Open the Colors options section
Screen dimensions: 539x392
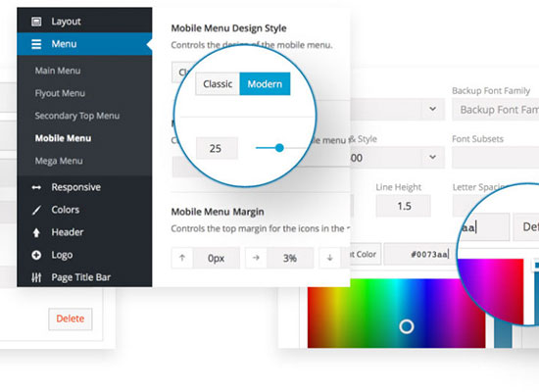click(84, 210)
